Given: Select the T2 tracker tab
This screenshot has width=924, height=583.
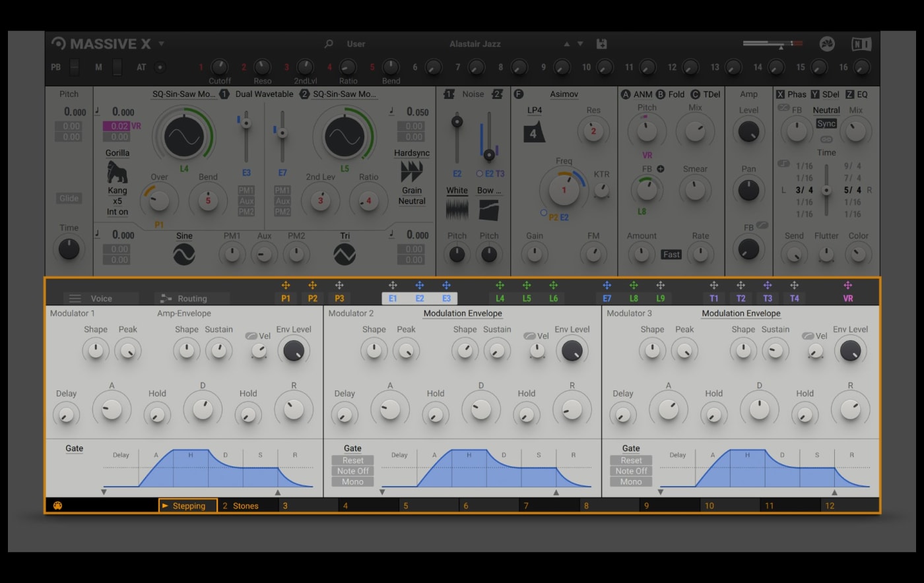Looking at the screenshot, I should click(741, 298).
